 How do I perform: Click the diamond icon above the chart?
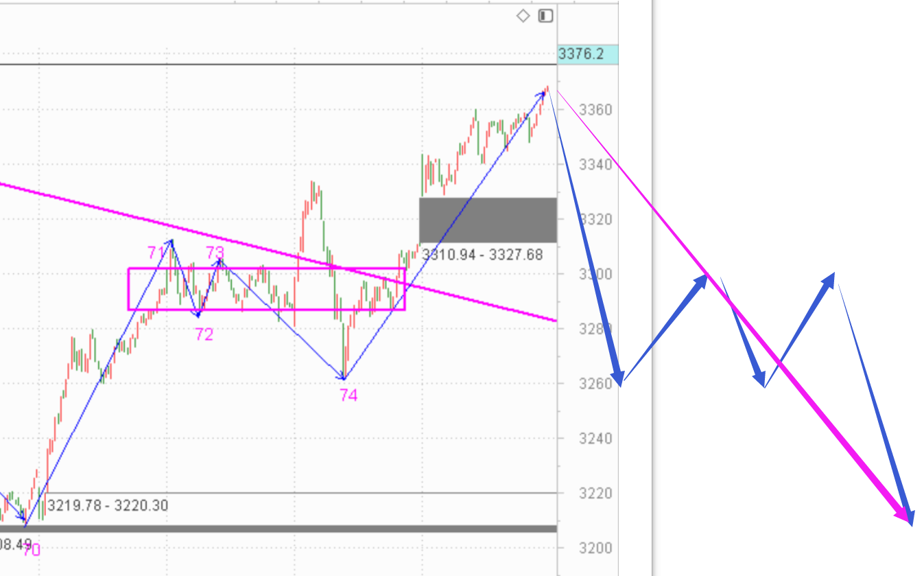[x=523, y=15]
